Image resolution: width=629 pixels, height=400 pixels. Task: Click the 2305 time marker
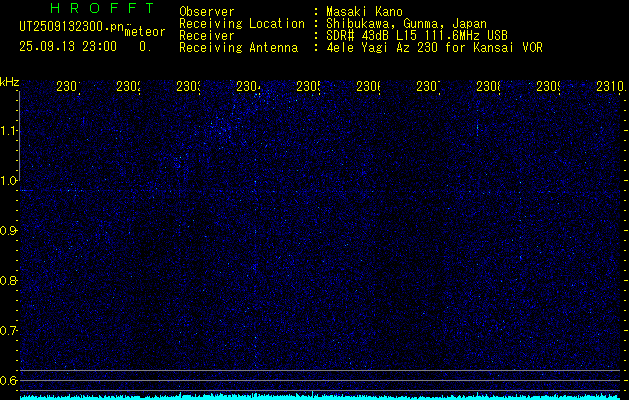308,86
